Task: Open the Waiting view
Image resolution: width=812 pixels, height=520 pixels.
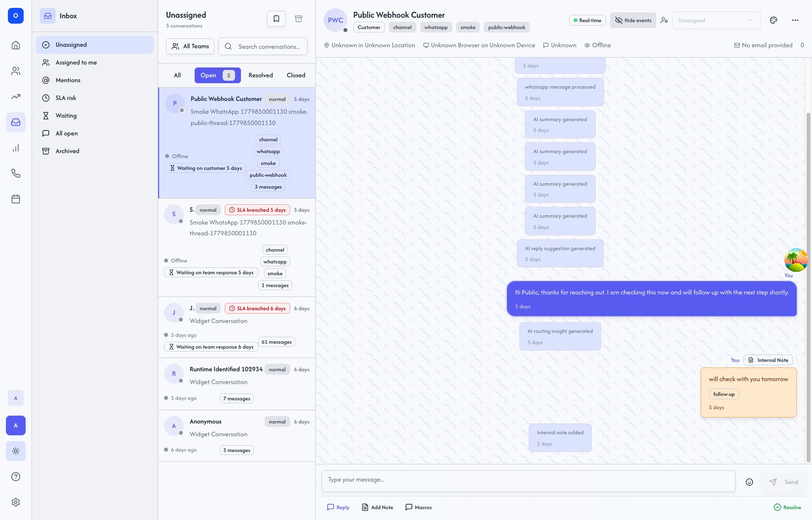Action: pyautogui.click(x=95, y=116)
